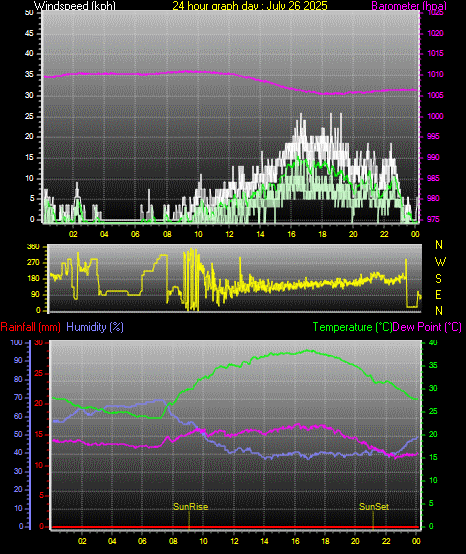Viewport: 466px width, 554px height.
Task: Click the 24 hour graph day title
Action: point(250,6)
